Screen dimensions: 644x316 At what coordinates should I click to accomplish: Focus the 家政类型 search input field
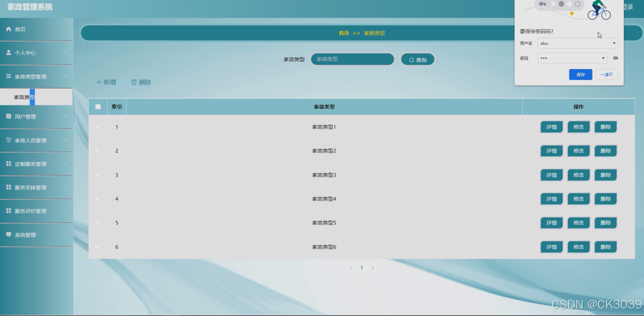click(352, 59)
